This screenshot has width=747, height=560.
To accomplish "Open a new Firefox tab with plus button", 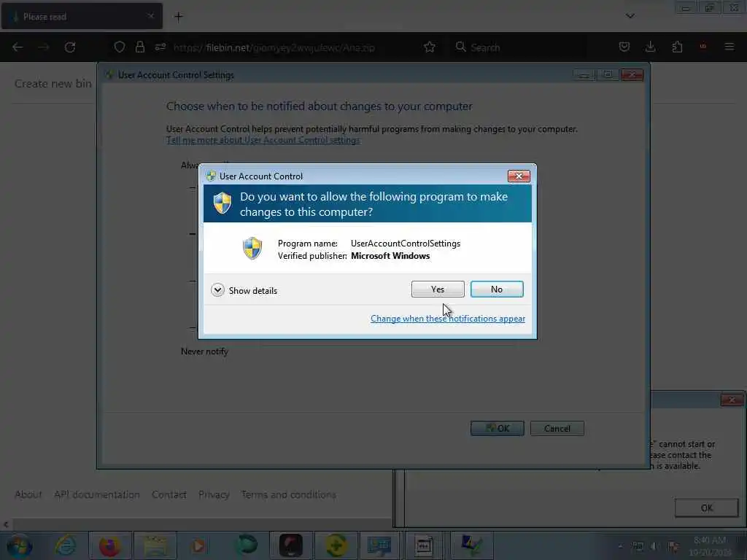I will (178, 17).
